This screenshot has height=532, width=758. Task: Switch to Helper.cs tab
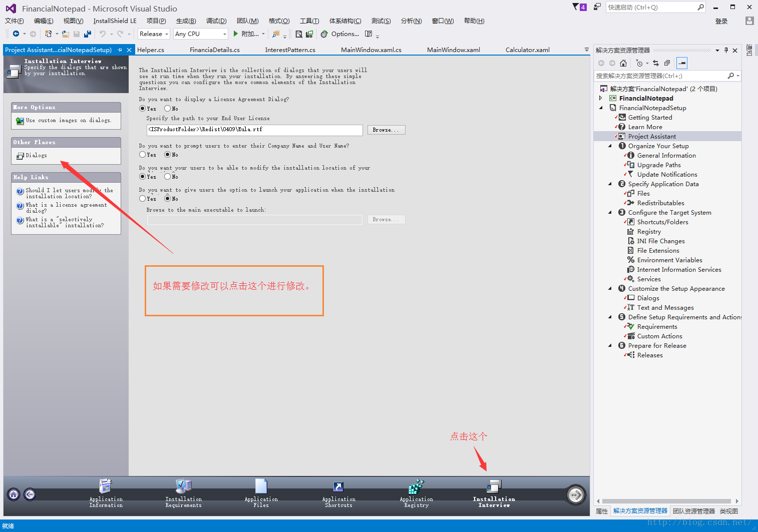pos(151,50)
